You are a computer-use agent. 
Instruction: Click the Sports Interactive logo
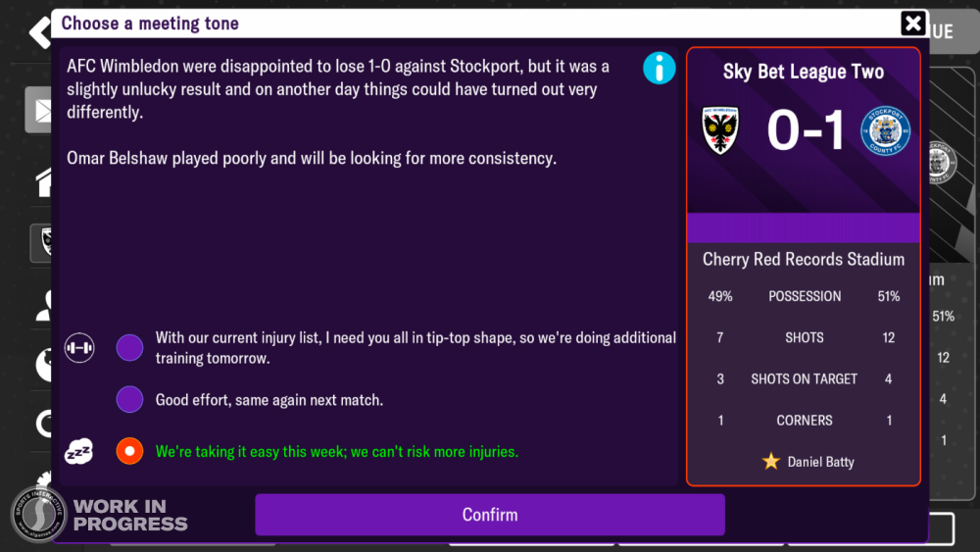click(38, 514)
